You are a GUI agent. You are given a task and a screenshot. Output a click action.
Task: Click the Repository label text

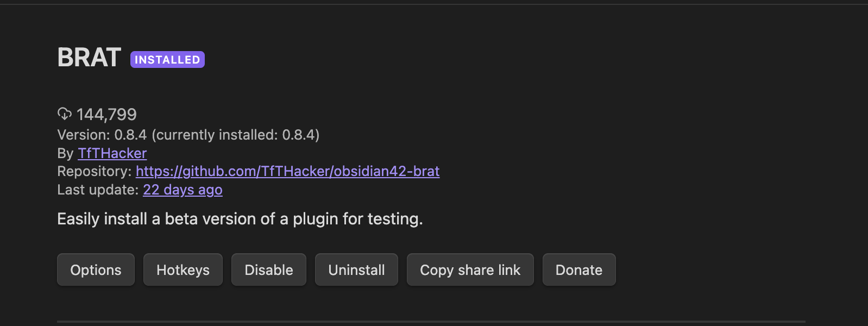click(93, 171)
